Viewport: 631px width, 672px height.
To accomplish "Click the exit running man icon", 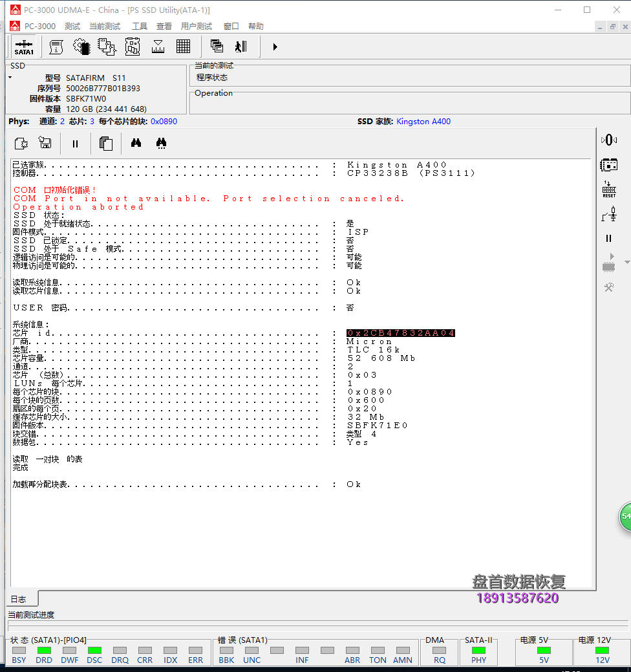I will [241, 47].
